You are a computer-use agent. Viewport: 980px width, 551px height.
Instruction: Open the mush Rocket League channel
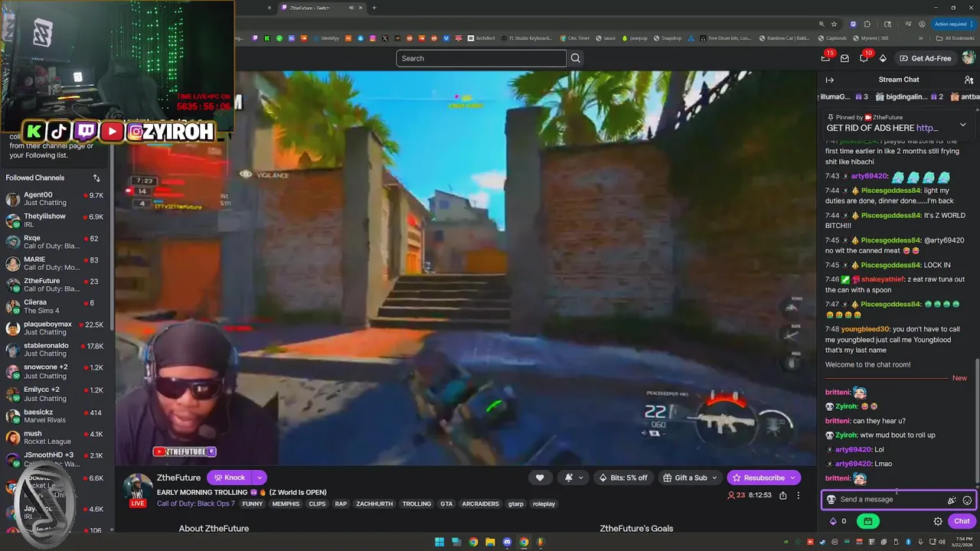(x=54, y=437)
